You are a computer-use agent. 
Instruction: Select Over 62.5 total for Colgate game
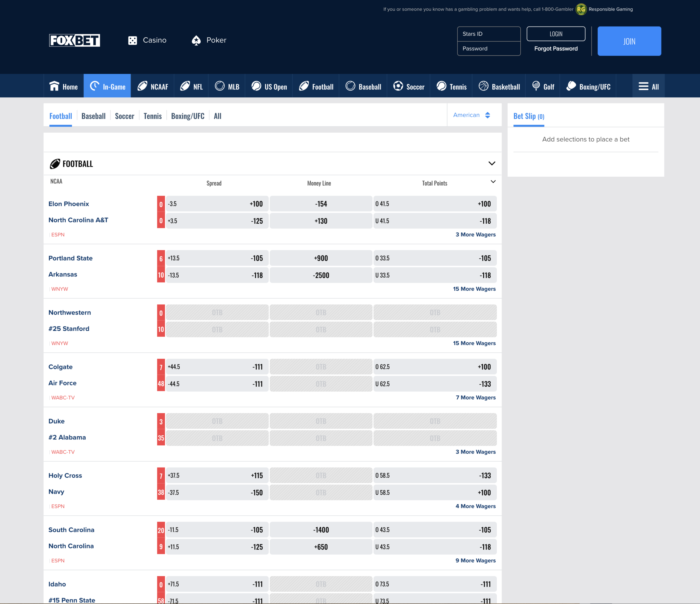point(435,367)
